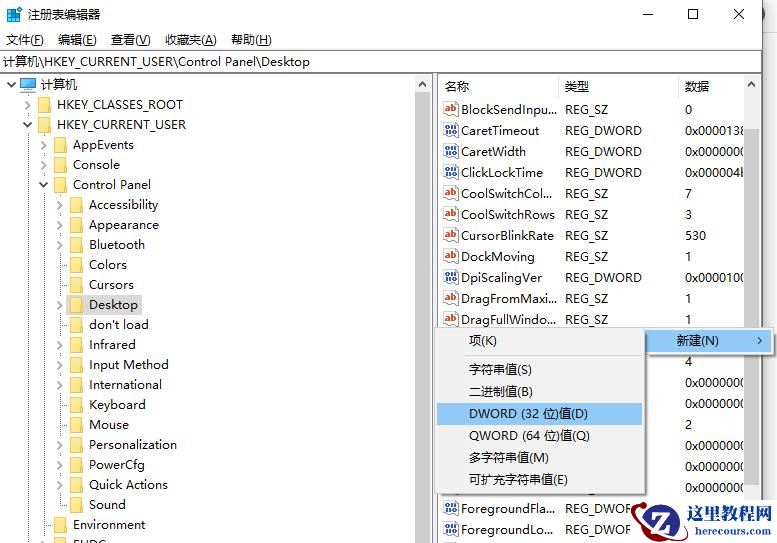Select the PowerCfg tree item

point(117,465)
